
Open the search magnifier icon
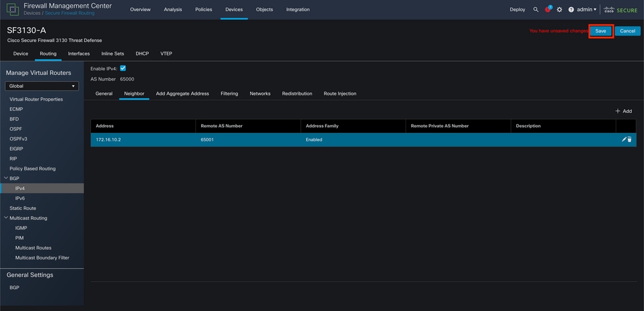point(536,10)
